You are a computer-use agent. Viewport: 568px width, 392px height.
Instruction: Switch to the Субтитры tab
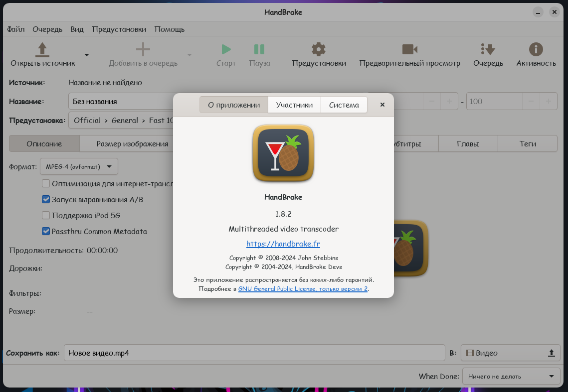[x=416, y=143]
